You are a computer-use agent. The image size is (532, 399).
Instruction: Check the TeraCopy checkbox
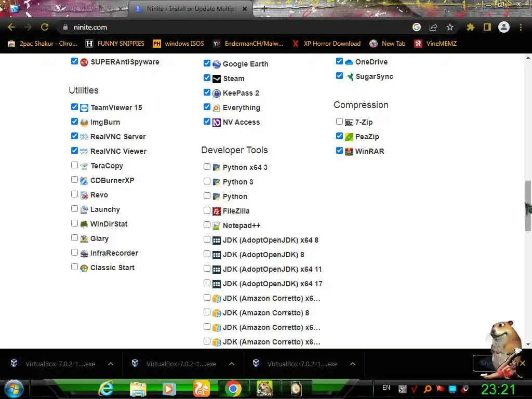[x=75, y=165]
